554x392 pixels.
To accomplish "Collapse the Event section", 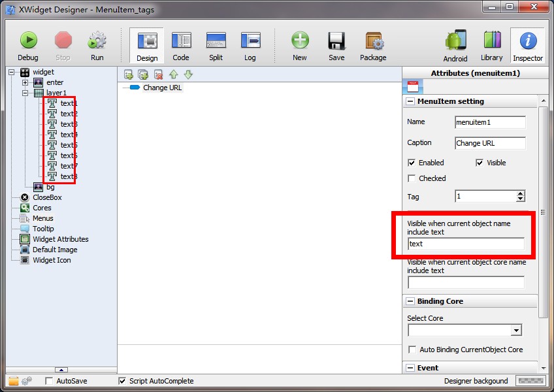I will point(410,368).
